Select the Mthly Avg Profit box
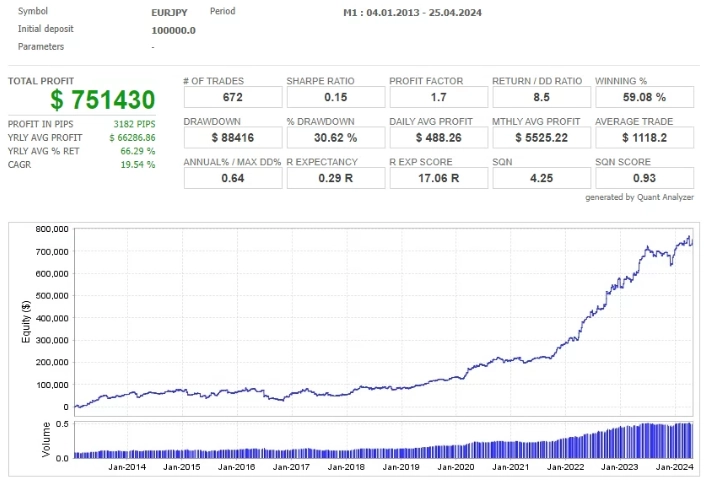 point(541,137)
